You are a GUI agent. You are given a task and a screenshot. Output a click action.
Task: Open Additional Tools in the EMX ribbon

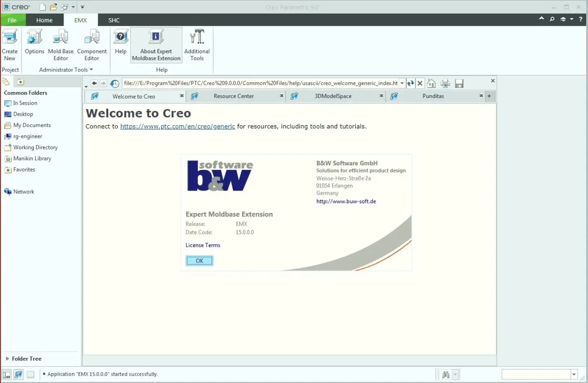196,44
